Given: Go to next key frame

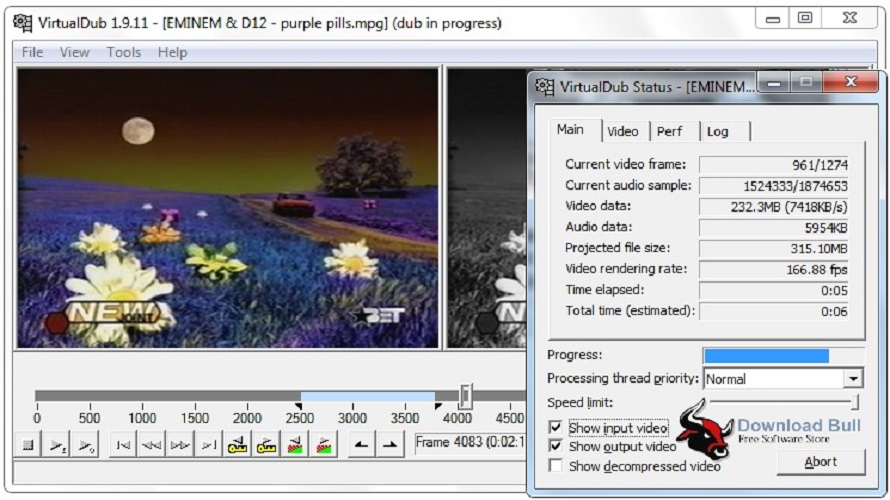Looking at the screenshot, I should pos(268,444).
